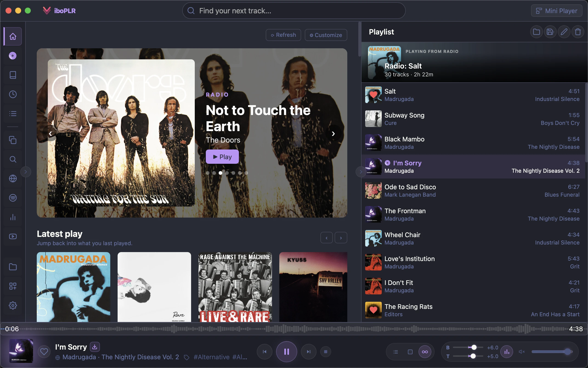Open the search magnifier icon in sidebar

point(13,159)
